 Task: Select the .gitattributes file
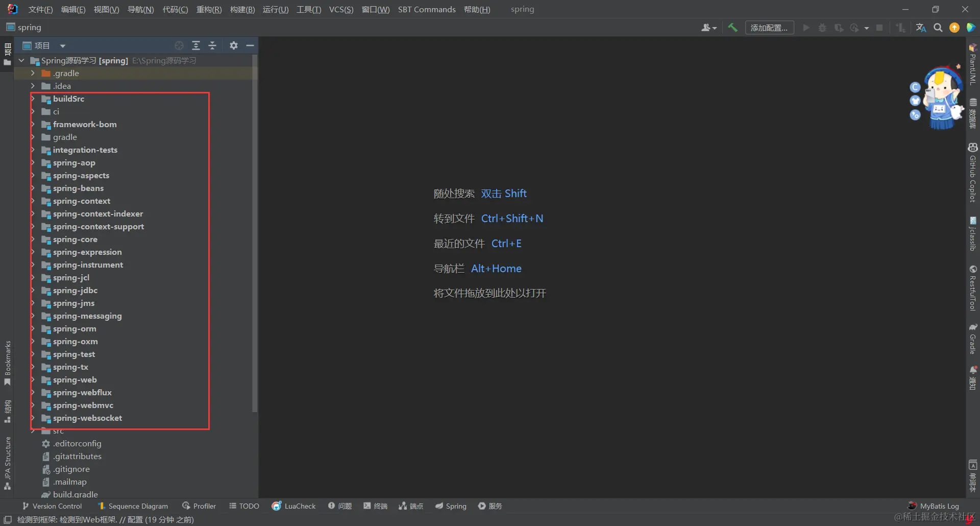tap(77, 457)
